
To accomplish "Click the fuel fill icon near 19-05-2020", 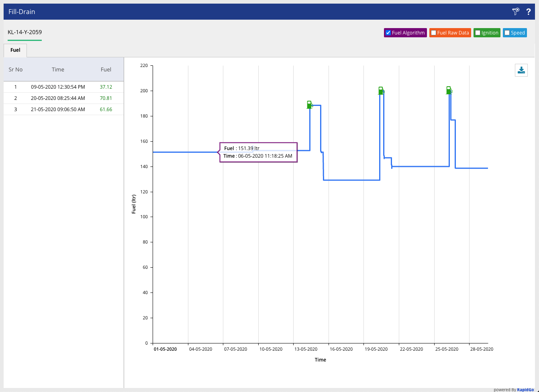I will [380, 90].
